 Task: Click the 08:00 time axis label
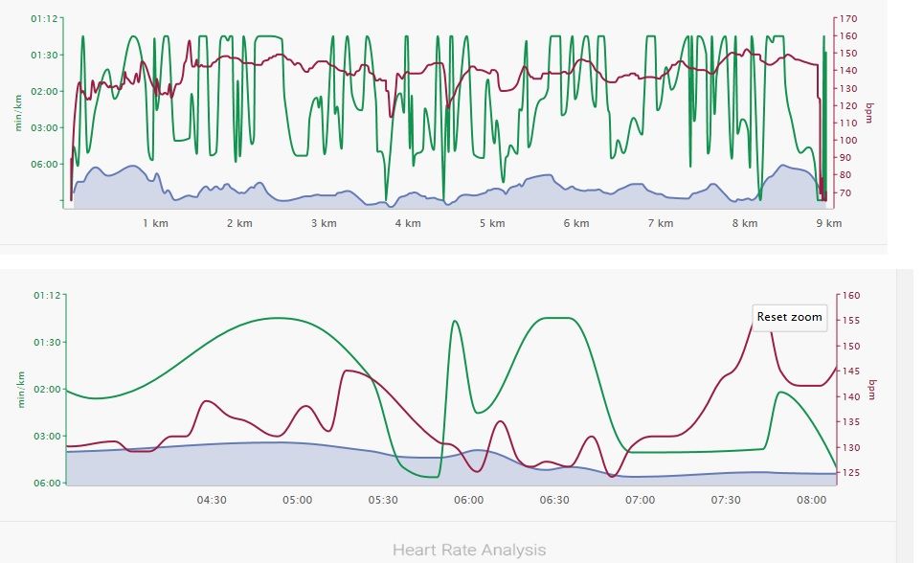[x=811, y=500]
